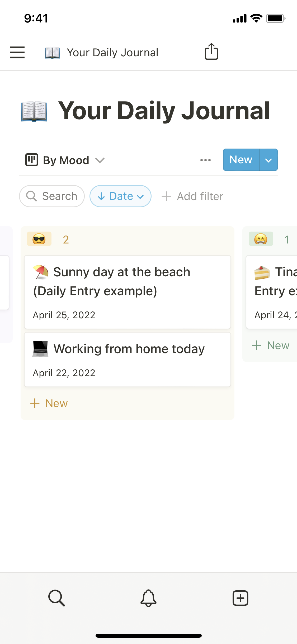Open notifications bell in bottom bar
Image resolution: width=297 pixels, height=644 pixels.
click(148, 598)
